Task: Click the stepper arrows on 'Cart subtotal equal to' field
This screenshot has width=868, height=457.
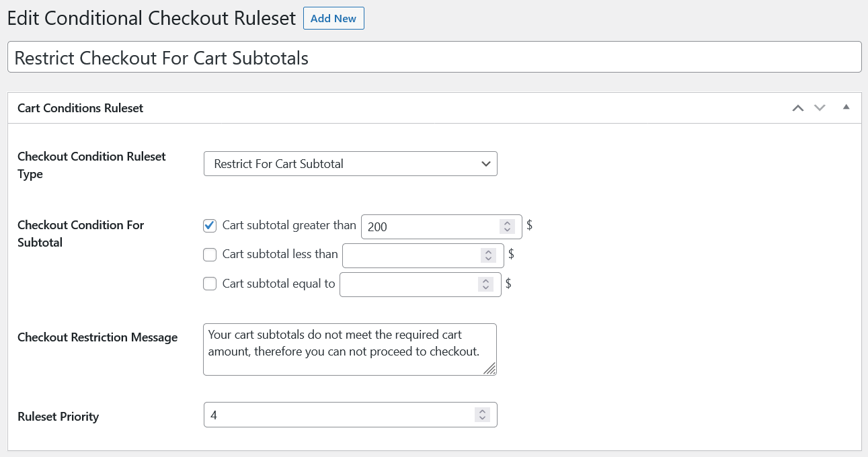Action: click(486, 284)
